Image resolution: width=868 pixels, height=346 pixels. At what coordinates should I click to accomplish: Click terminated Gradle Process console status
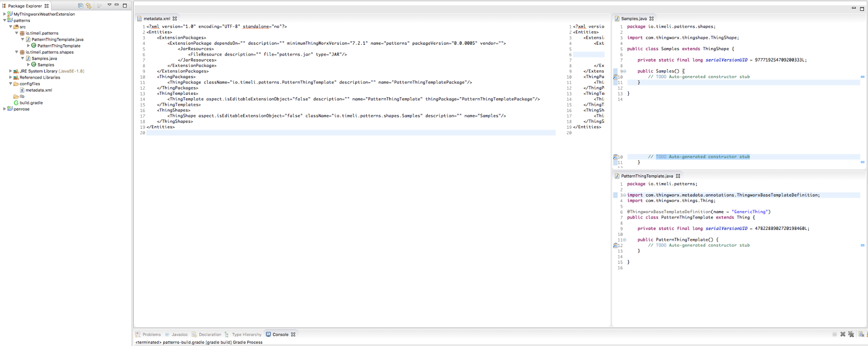point(199,342)
